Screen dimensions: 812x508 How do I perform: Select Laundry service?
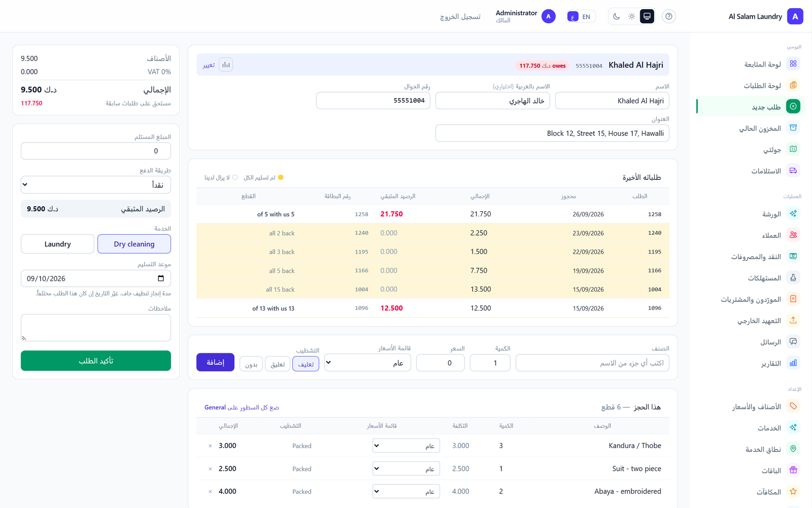tap(57, 244)
